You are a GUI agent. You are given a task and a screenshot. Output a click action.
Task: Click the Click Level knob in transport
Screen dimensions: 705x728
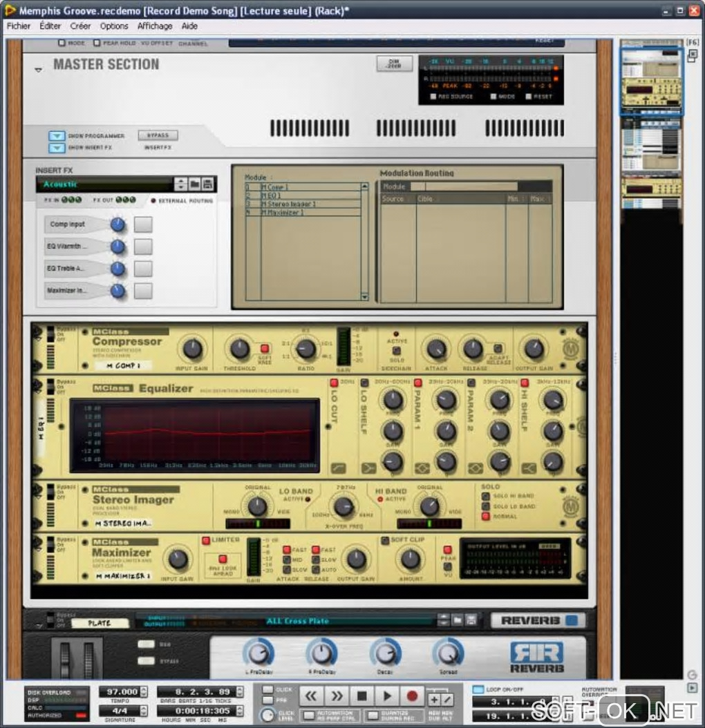267,715
